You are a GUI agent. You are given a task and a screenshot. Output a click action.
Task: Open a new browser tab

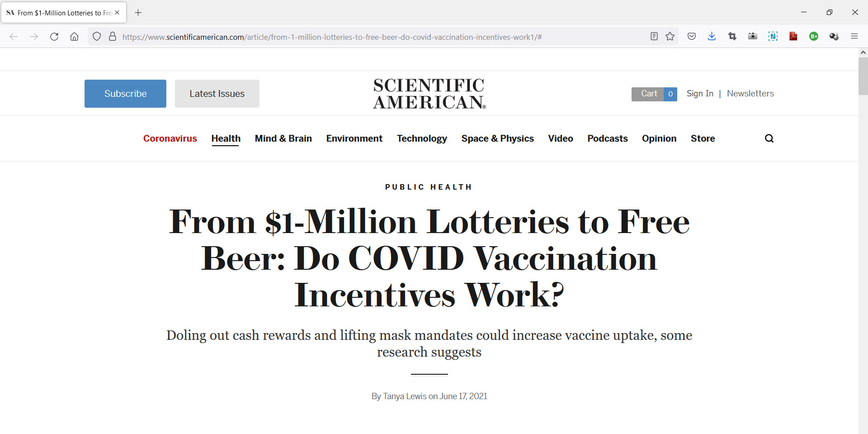coord(138,13)
